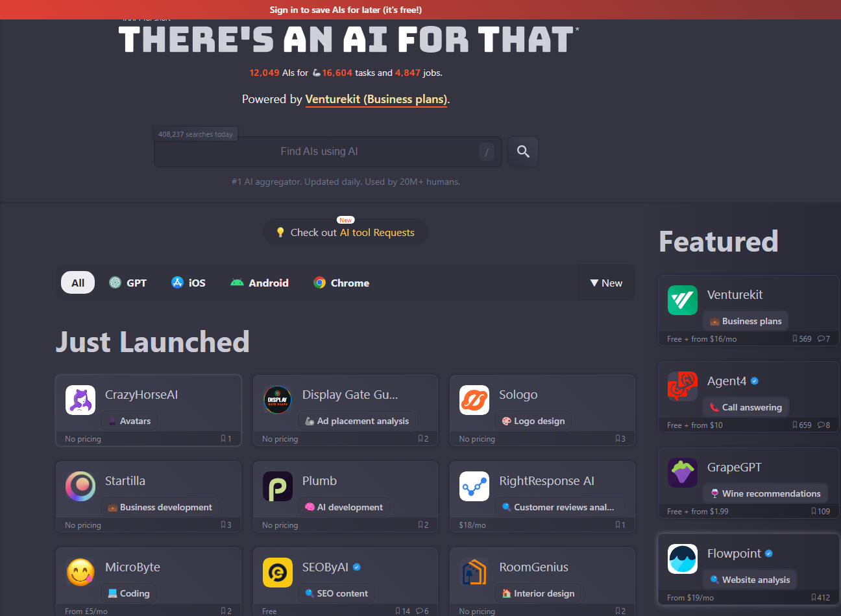Click the 16,604 tasks count
Viewport: 841px width, 616px height.
(337, 73)
